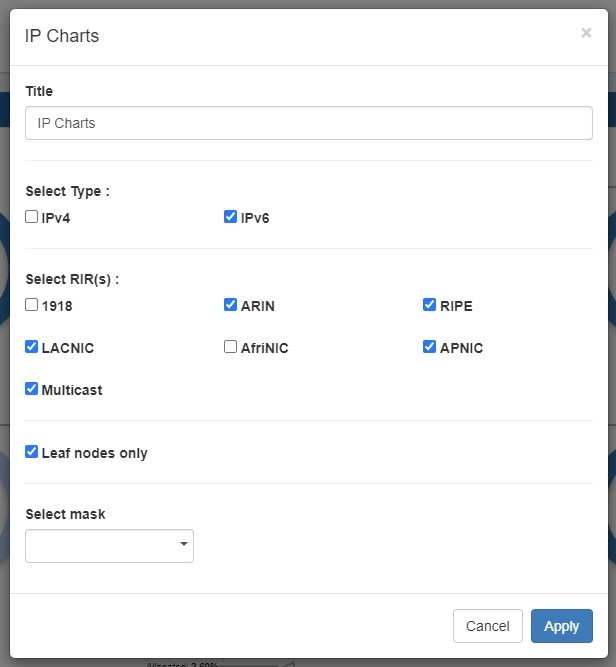Close the IP Charts dialog with X

click(x=586, y=33)
